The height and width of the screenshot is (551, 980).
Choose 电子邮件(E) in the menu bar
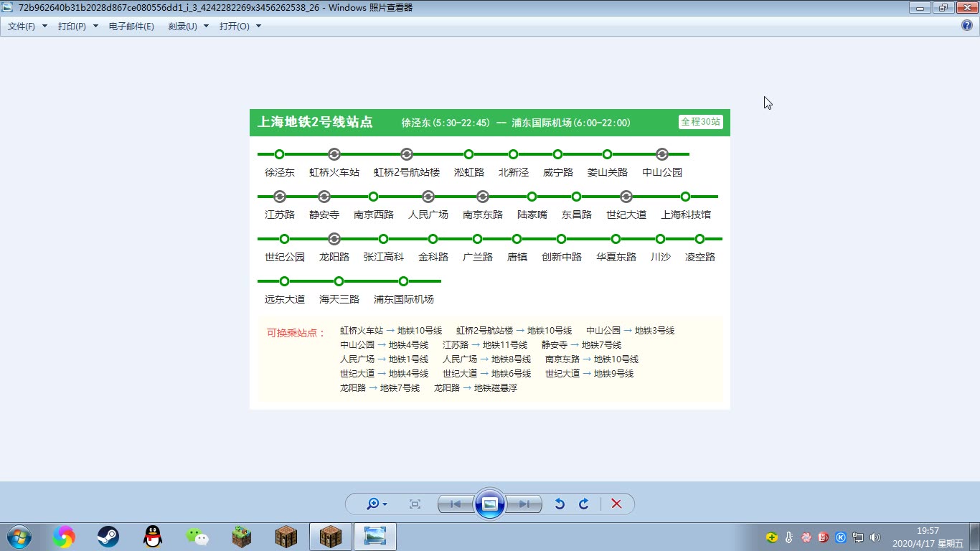(x=131, y=26)
